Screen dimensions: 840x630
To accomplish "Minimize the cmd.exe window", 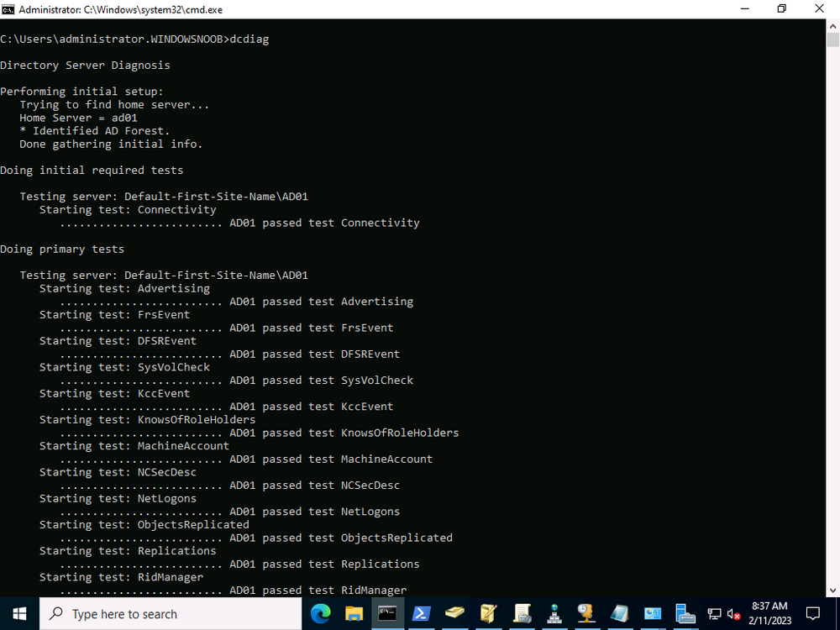I will point(744,9).
